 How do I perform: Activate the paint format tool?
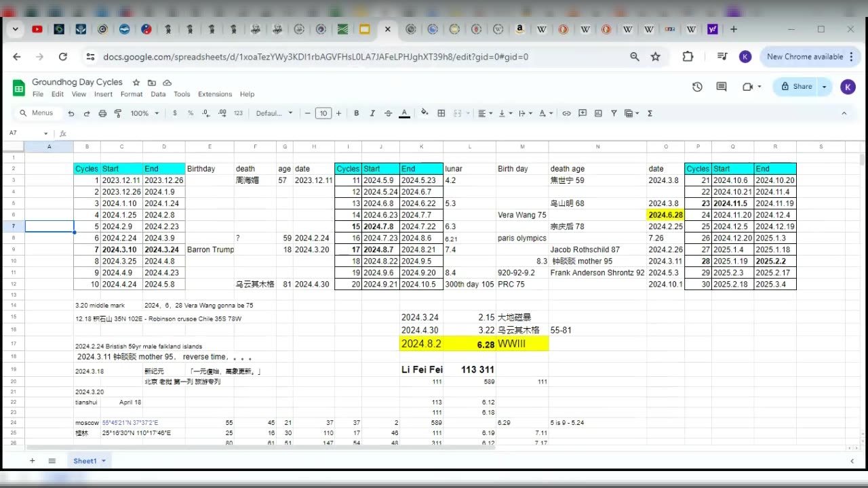pos(118,113)
